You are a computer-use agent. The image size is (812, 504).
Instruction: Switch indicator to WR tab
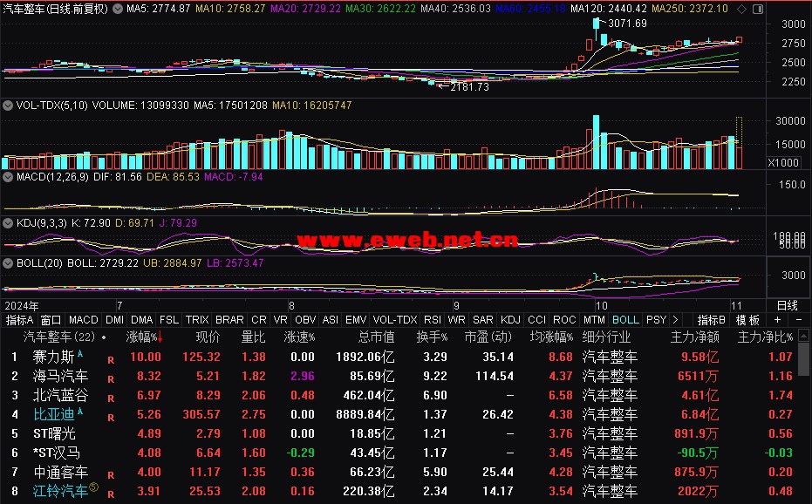point(456,320)
